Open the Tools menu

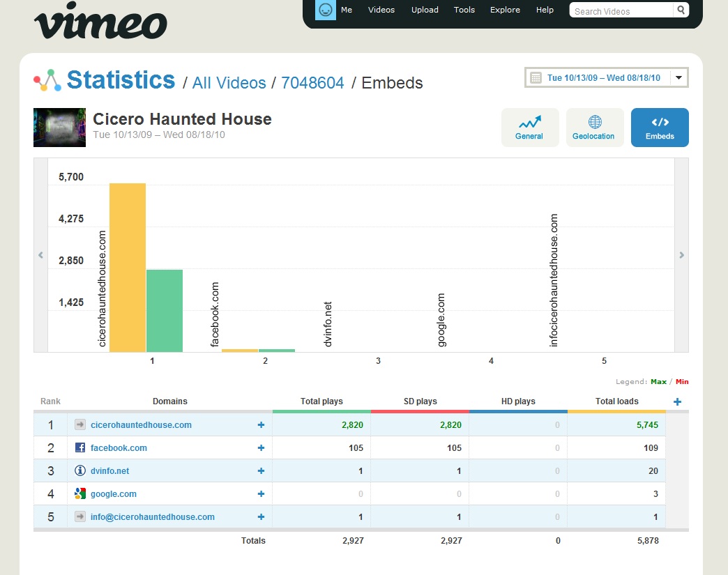point(464,10)
